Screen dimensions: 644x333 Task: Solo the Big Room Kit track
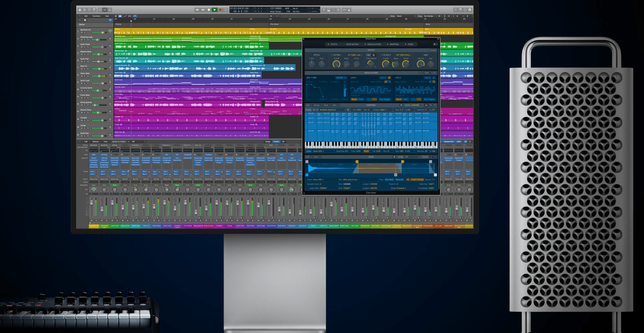point(84,32)
